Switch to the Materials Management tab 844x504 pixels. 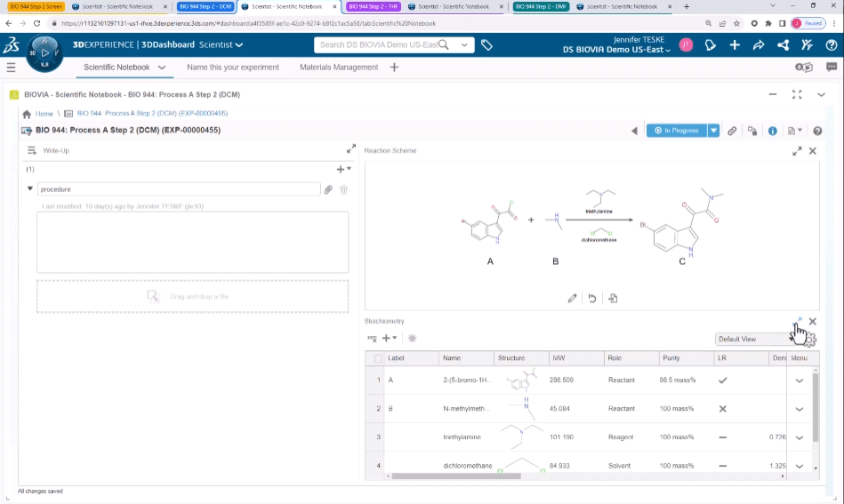(339, 68)
